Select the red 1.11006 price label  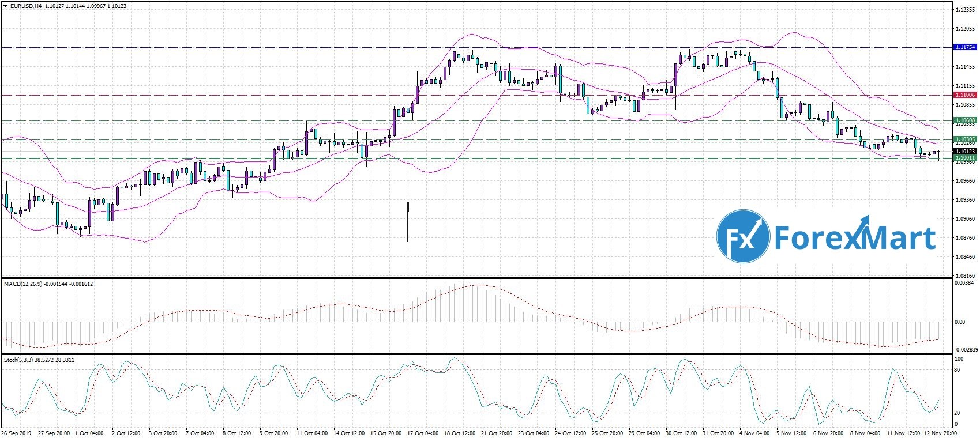click(965, 95)
